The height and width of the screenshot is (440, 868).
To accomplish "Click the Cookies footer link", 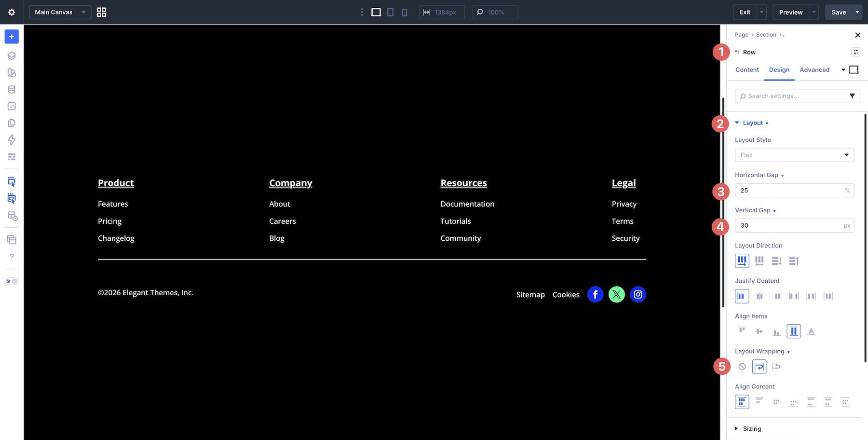I will click(566, 295).
